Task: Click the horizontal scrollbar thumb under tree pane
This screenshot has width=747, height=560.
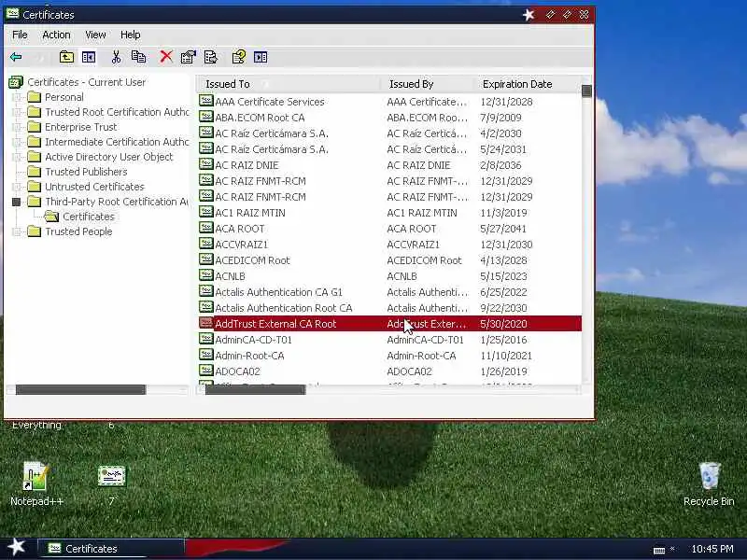Action: click(x=80, y=390)
